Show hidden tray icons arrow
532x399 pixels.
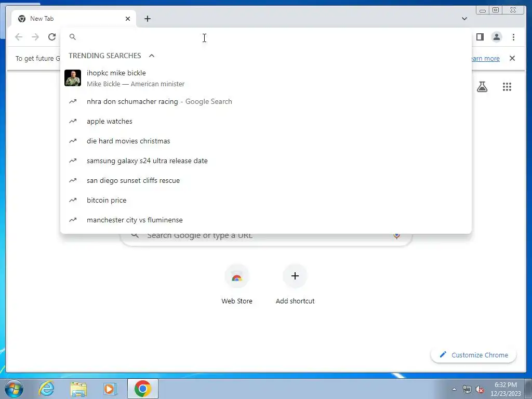pos(454,389)
